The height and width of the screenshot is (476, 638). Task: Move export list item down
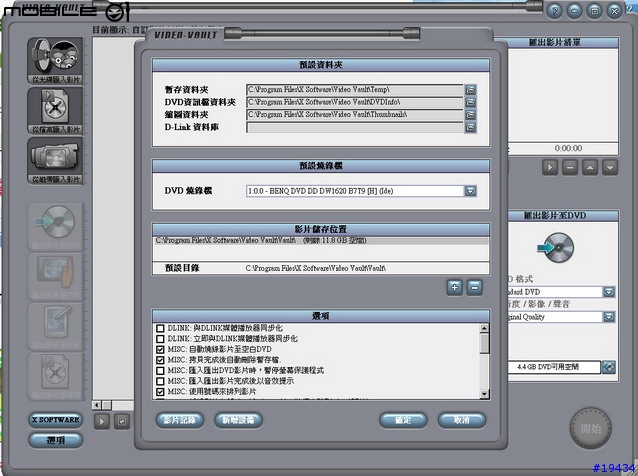610,167
